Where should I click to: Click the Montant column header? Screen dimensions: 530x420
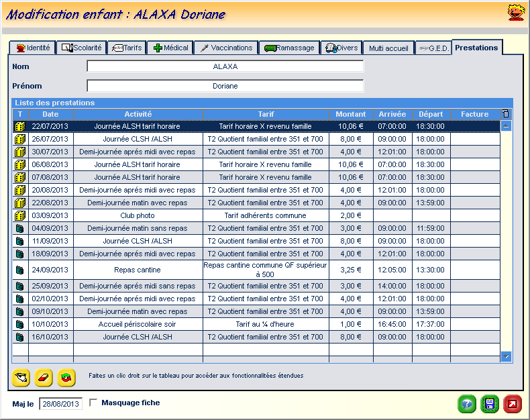[351, 114]
